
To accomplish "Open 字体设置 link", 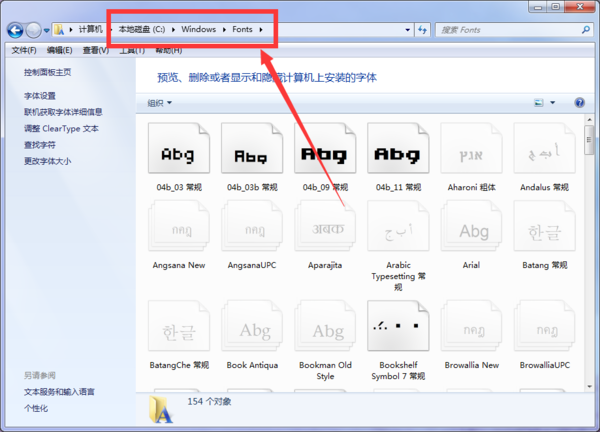I will pyautogui.click(x=40, y=96).
